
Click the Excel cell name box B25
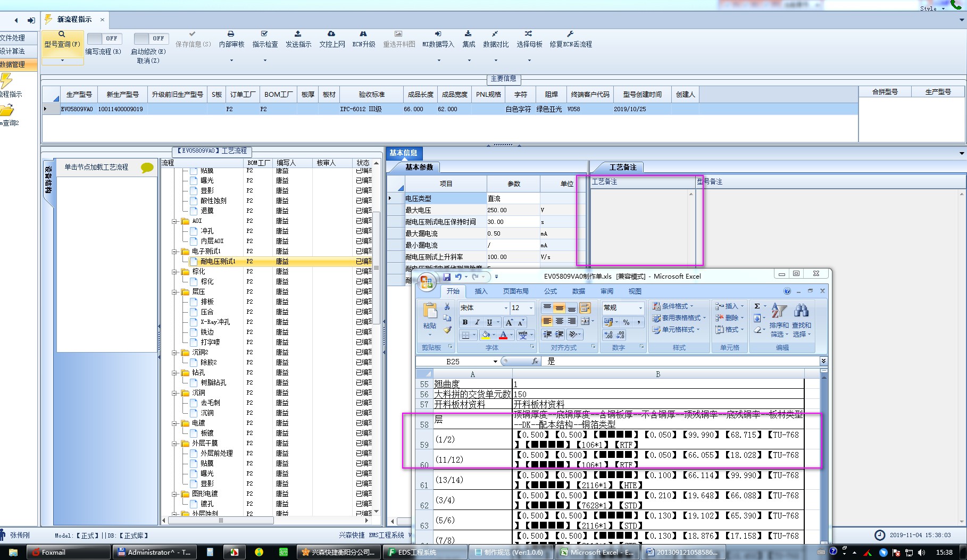pyautogui.click(x=453, y=362)
